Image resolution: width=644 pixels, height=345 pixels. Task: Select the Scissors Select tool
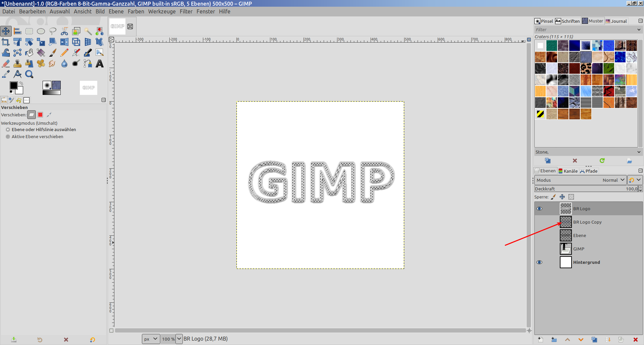[x=64, y=31]
